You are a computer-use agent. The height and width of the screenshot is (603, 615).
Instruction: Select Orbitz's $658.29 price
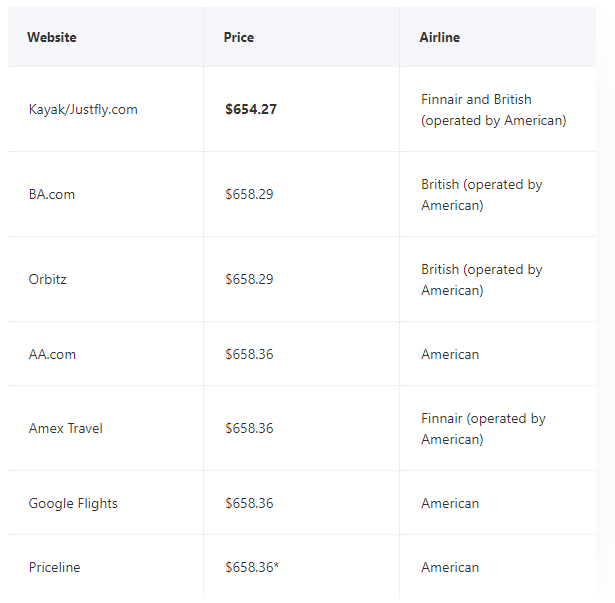(x=249, y=279)
